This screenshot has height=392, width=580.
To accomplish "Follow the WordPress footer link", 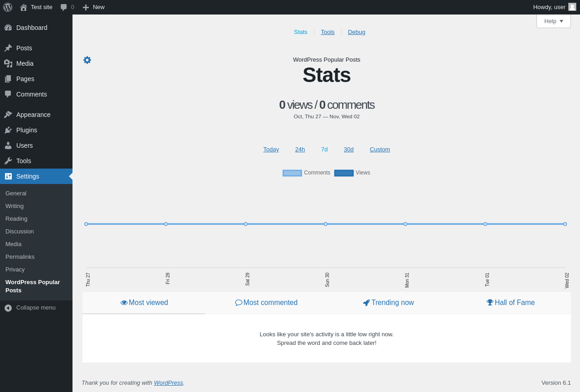I will tap(169, 383).
